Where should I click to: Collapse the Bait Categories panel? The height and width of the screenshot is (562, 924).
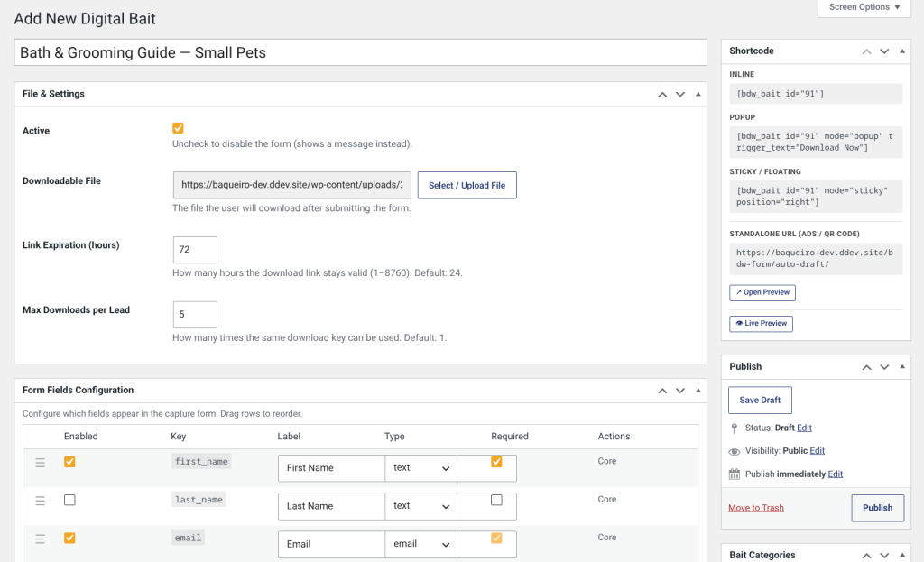click(902, 556)
